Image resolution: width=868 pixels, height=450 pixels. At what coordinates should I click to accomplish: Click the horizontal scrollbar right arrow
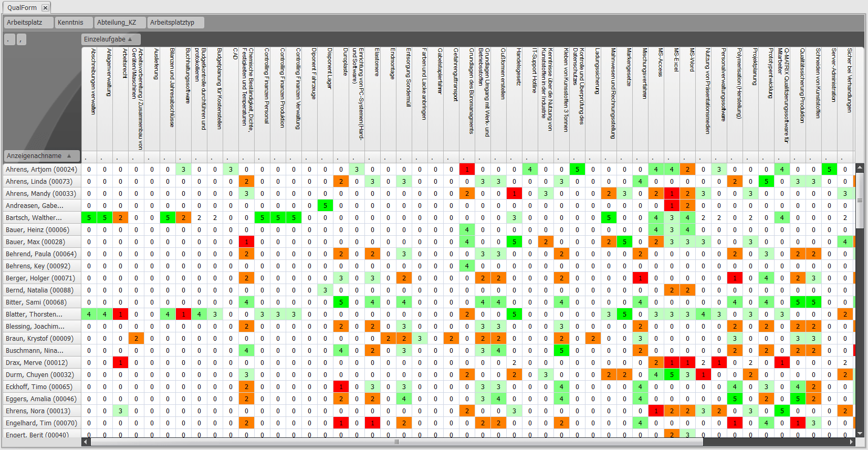point(851,442)
